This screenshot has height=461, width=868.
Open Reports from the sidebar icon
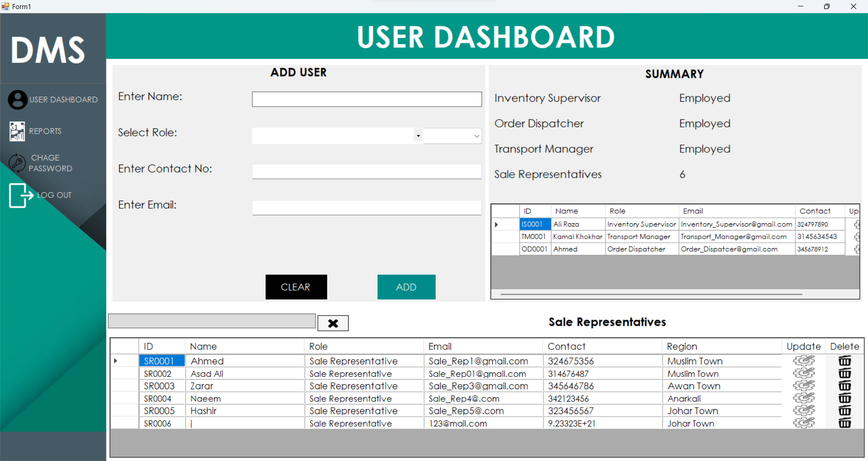pyautogui.click(x=17, y=132)
